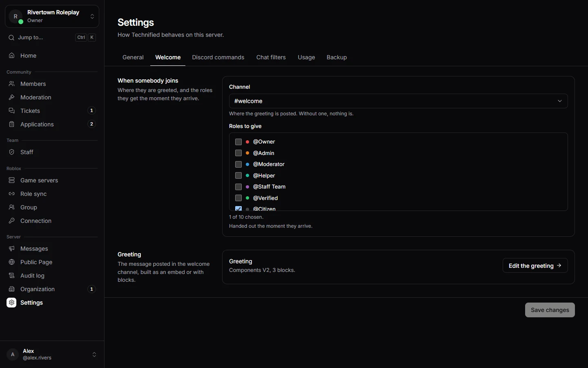Screen dimensions: 588x368
Task: Click the Applications badge showing 2
Action: pos(91,124)
